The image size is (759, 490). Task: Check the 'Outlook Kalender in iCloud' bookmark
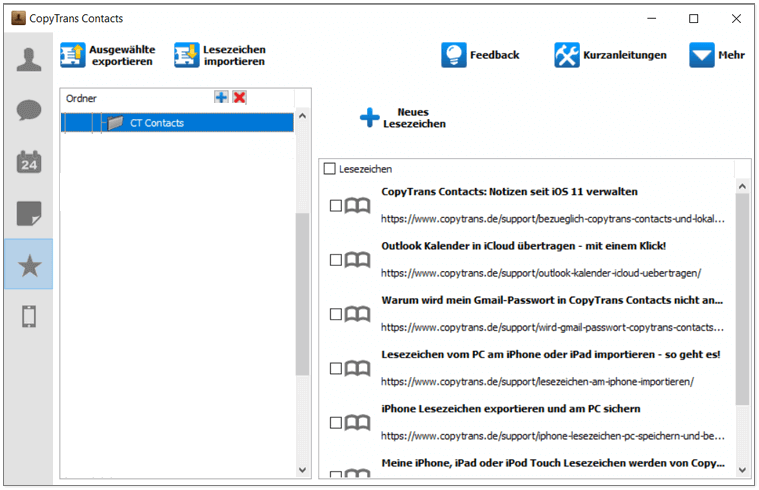click(x=336, y=260)
